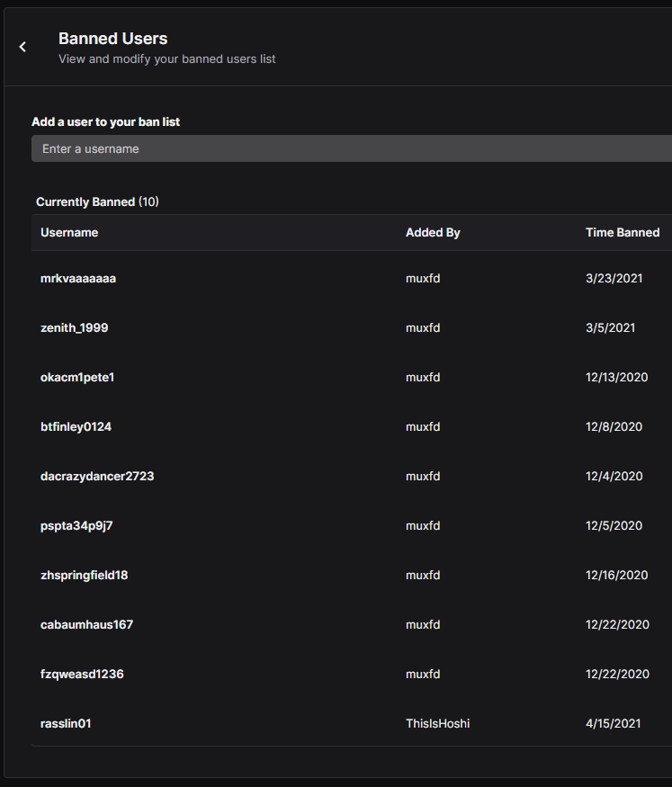
Task: Click the Username column header
Action: (69, 232)
